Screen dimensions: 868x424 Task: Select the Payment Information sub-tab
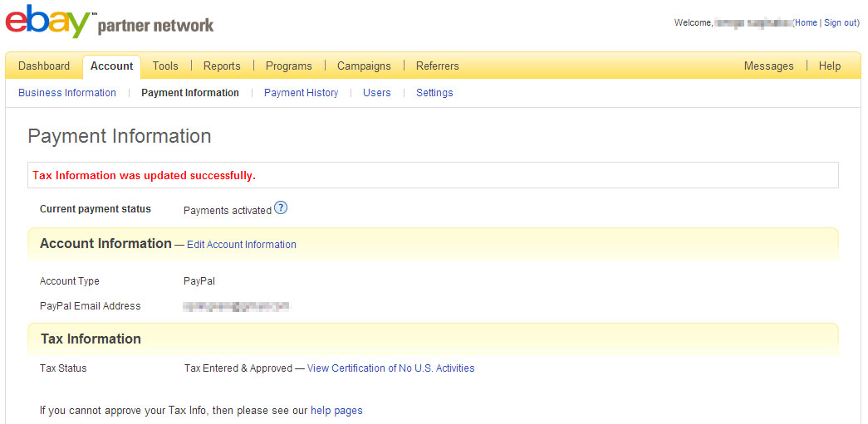click(190, 93)
